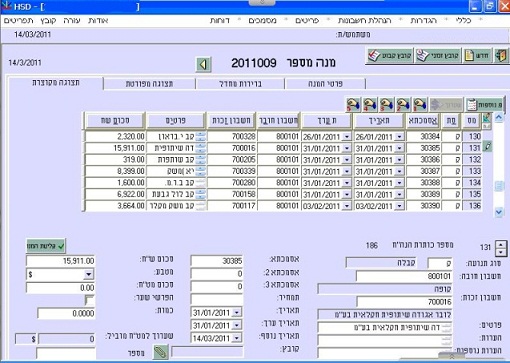Viewport: 510px width, 363px height.
Task: Click the פרטים column header
Action: pyautogui.click(x=175, y=121)
